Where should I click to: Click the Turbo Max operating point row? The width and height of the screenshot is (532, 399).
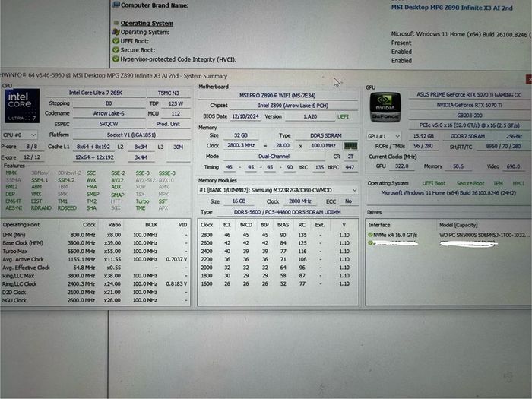[x=95, y=252]
